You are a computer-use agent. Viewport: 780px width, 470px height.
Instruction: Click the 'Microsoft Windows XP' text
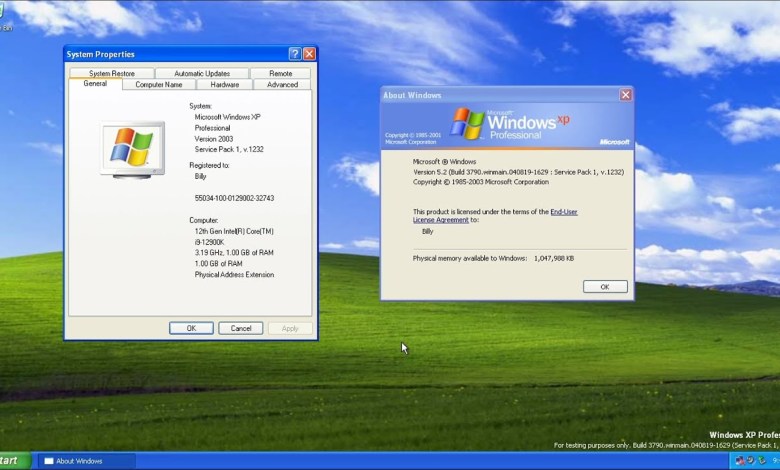[x=227, y=117]
